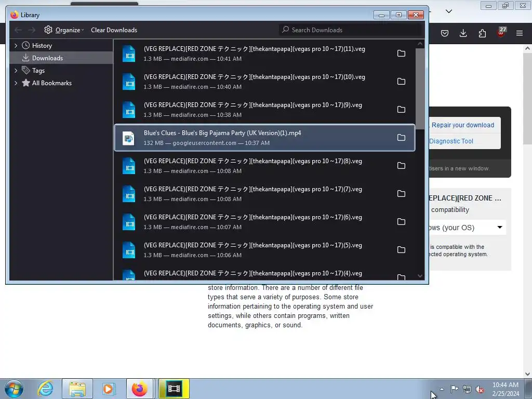Click muted volume icon in system tray
This screenshot has width=532, height=399.
coord(480,390)
